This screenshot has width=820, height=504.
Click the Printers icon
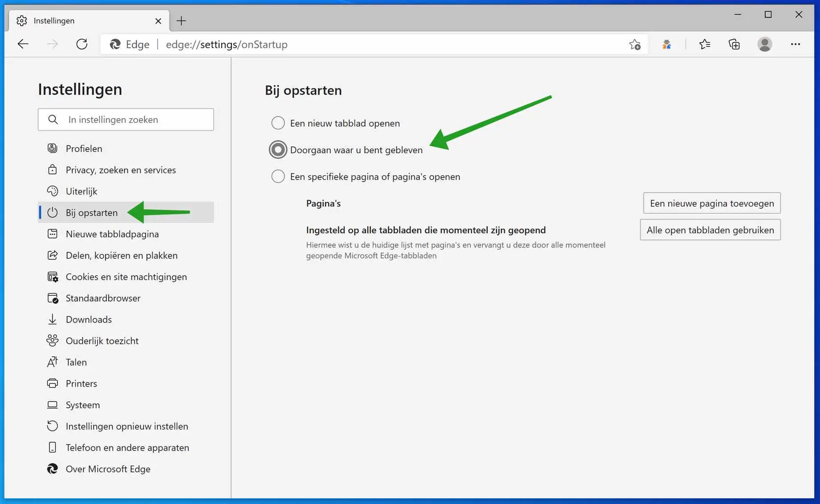coord(53,383)
